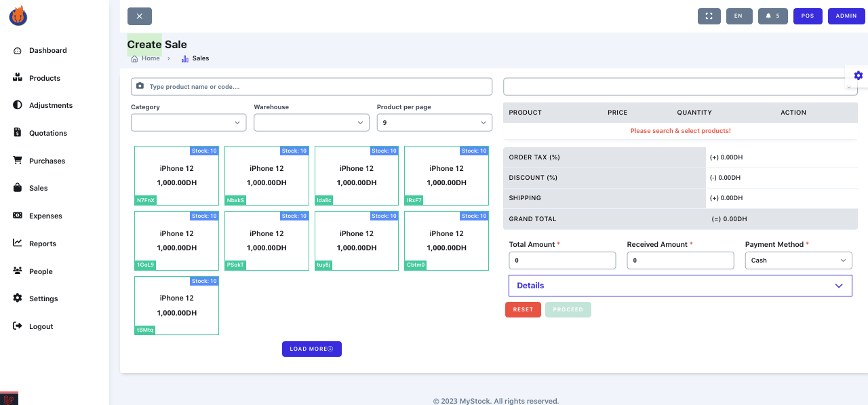Click the Laravel debug icon bottom left

[x=9, y=399]
